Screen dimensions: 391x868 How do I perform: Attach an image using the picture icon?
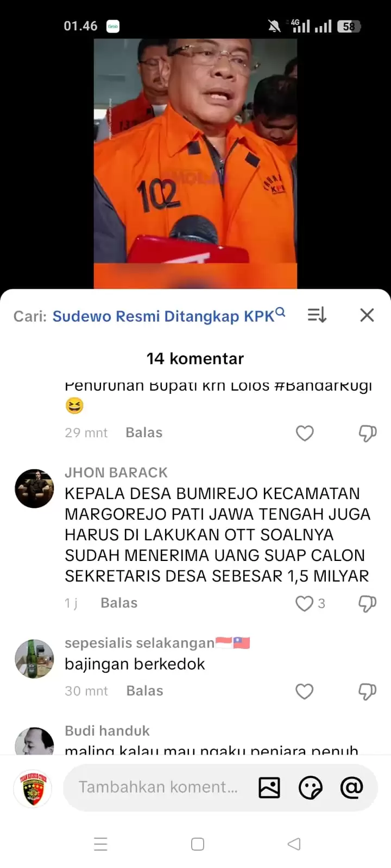tap(269, 787)
